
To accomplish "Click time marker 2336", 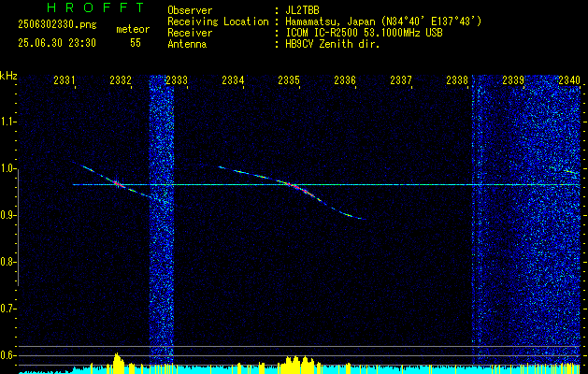I will tap(345, 79).
